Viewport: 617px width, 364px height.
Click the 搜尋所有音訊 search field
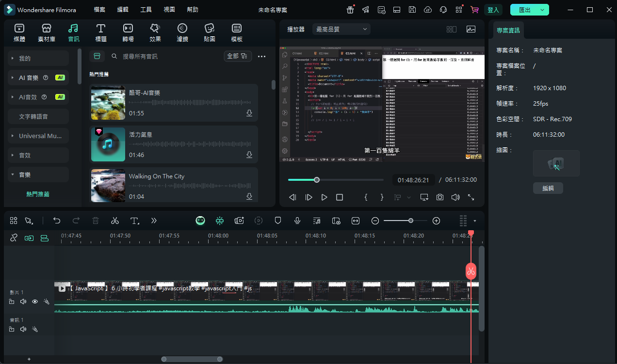(x=165, y=56)
